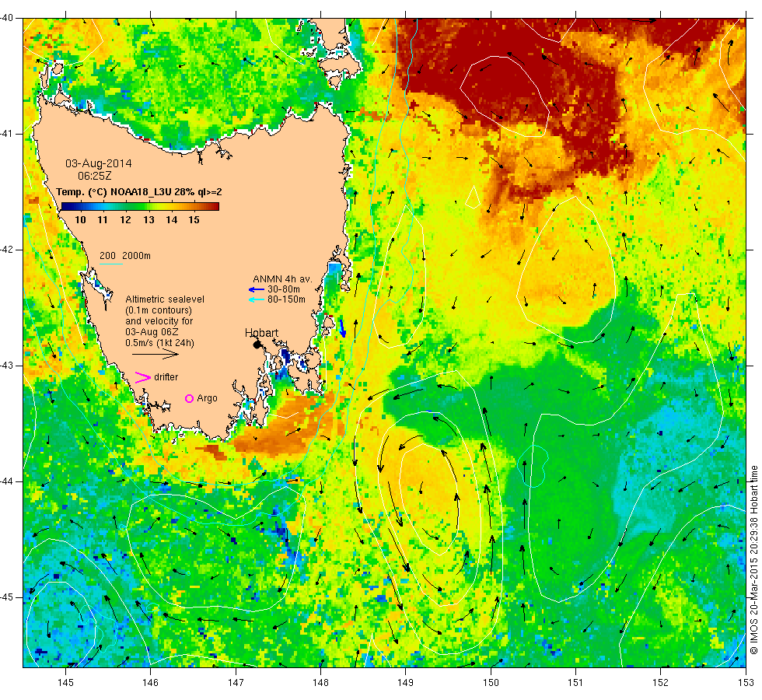
Task: Click the black Hobart location marker
Action: [257, 345]
